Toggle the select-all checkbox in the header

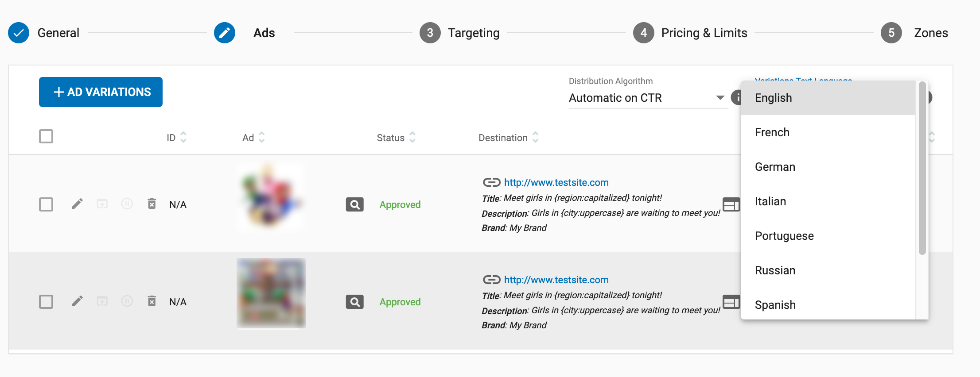(46, 136)
